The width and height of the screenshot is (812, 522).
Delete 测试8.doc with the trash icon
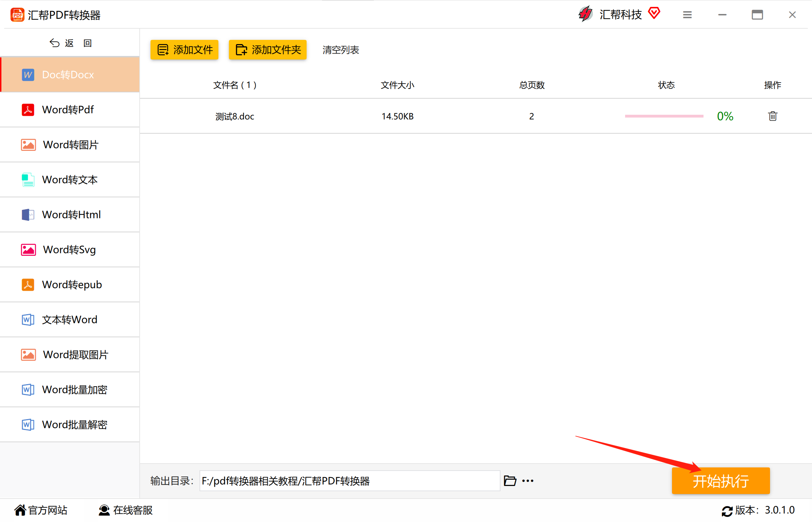click(773, 116)
